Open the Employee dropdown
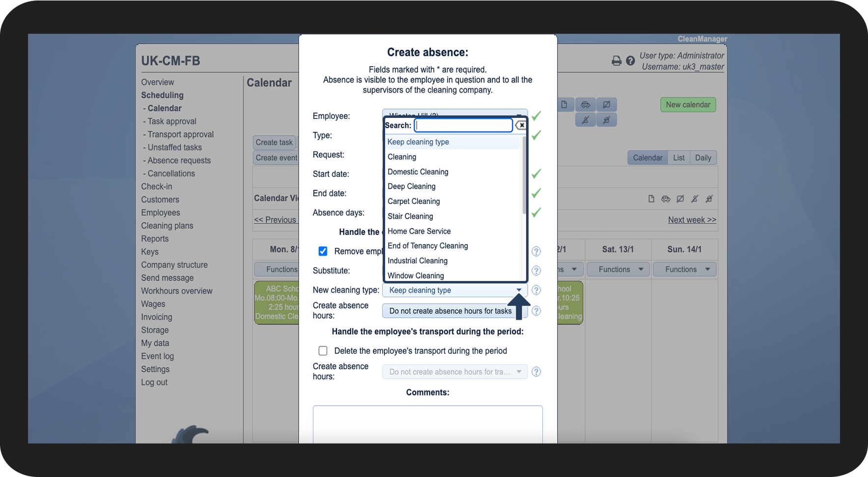The width and height of the screenshot is (868, 477). (x=455, y=112)
